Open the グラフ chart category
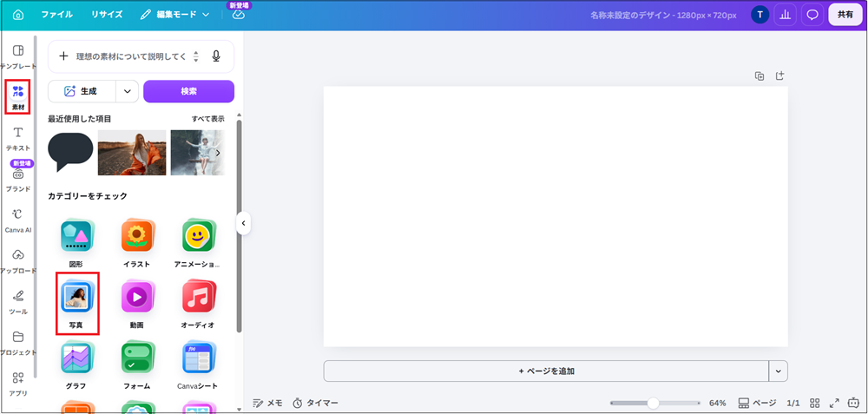This screenshot has width=868, height=414. [76, 365]
